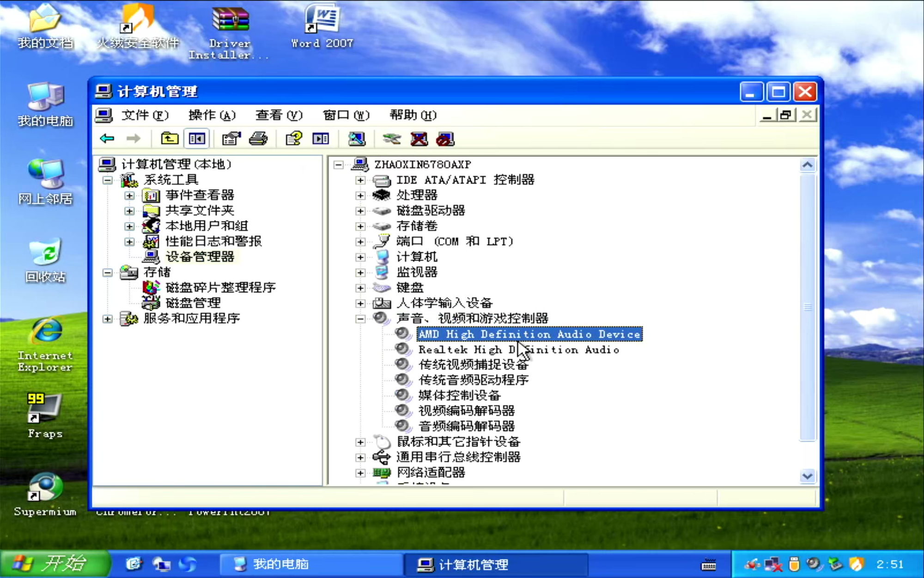The width and height of the screenshot is (924, 578).
Task: Select 设备管理器 in left tree
Action: point(200,257)
